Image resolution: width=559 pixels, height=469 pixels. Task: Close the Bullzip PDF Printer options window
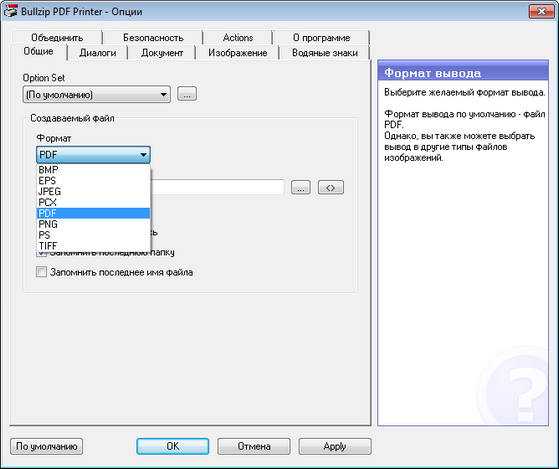(542, 11)
